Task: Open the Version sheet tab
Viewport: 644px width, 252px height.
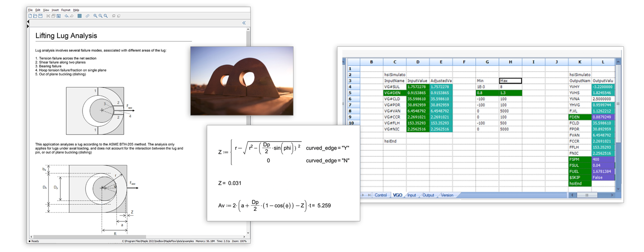Action: point(447,195)
